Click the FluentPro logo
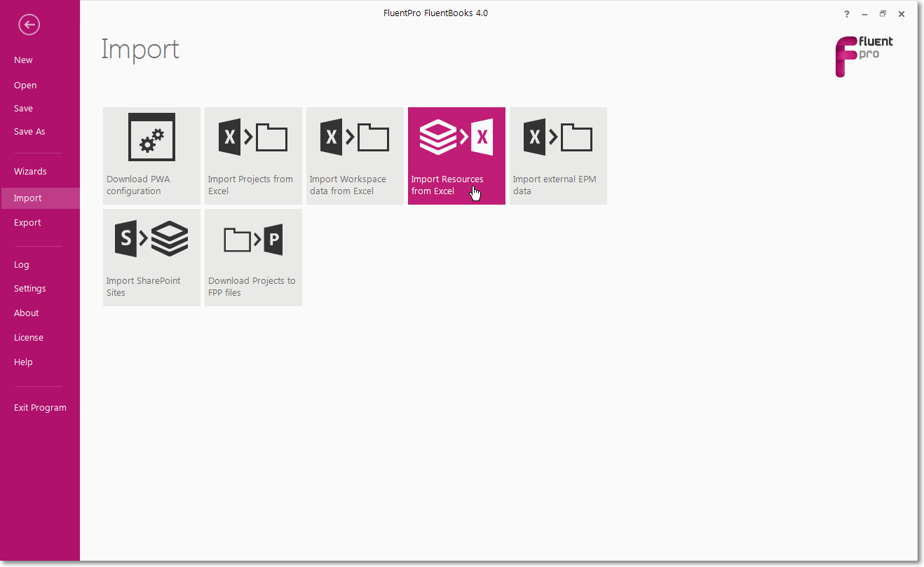 (x=864, y=56)
